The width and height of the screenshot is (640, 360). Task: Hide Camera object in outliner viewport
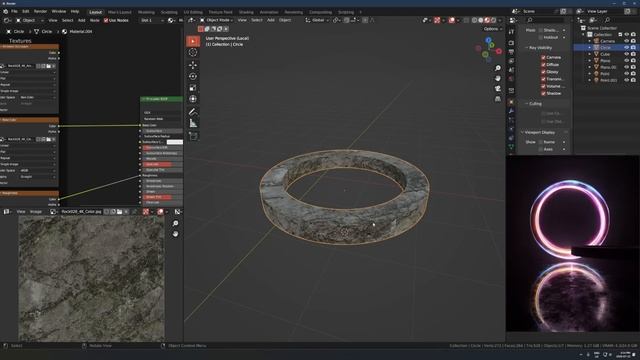tap(627, 41)
